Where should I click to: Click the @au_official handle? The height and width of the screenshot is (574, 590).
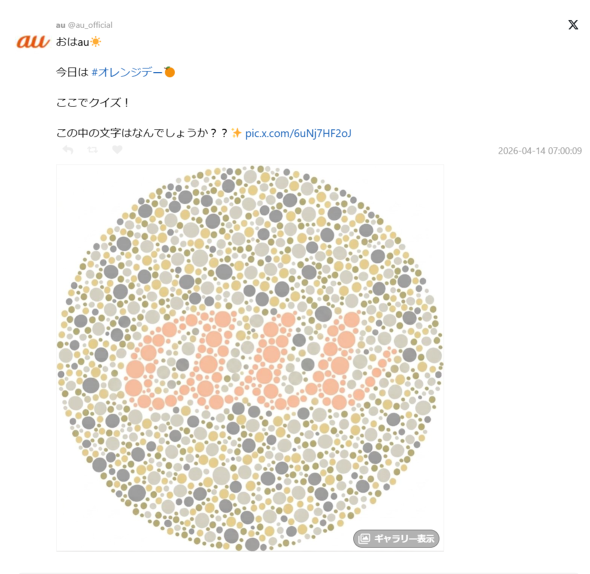coord(90,25)
